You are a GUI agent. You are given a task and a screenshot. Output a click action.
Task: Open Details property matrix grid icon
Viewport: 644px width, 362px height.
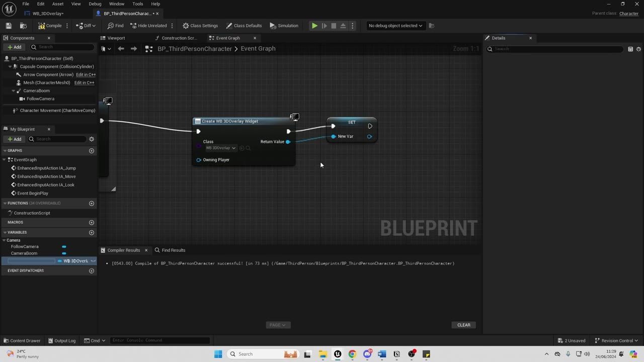click(x=630, y=49)
